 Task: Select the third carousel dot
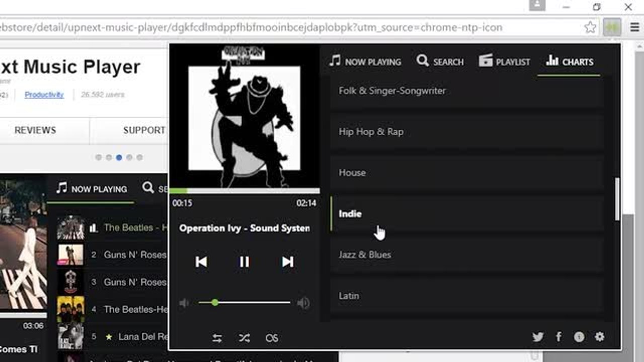point(119,157)
